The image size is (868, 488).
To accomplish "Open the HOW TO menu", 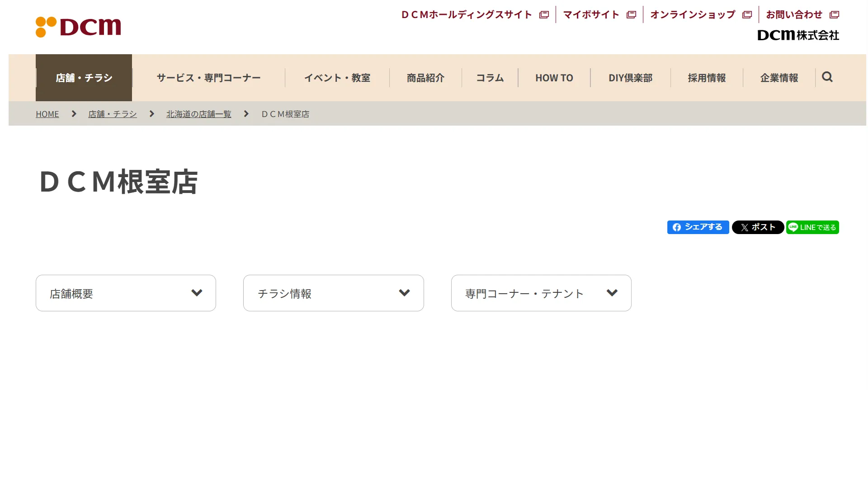I will point(554,78).
